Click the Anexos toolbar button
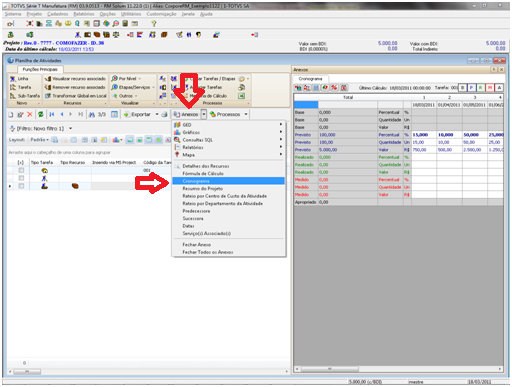 [x=186, y=114]
